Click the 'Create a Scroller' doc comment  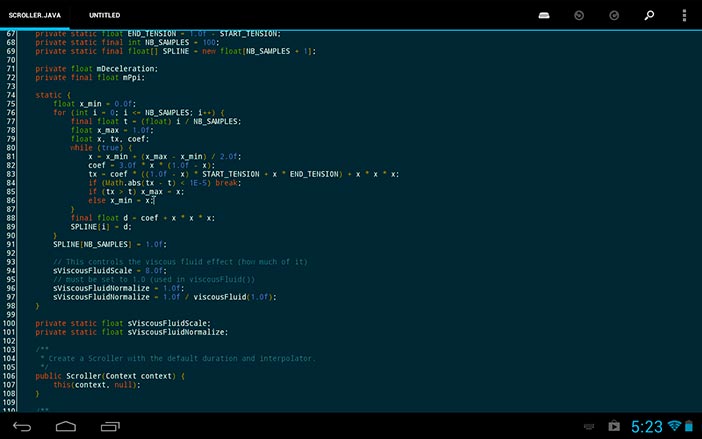point(181,358)
